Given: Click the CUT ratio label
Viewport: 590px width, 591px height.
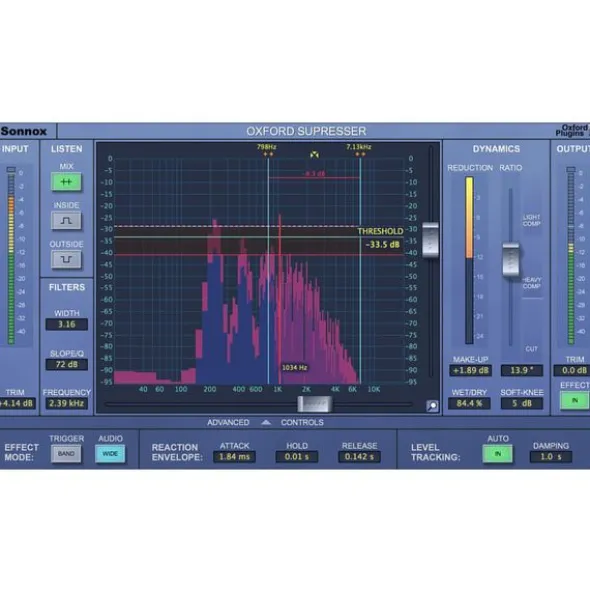Looking at the screenshot, I should 532,349.
